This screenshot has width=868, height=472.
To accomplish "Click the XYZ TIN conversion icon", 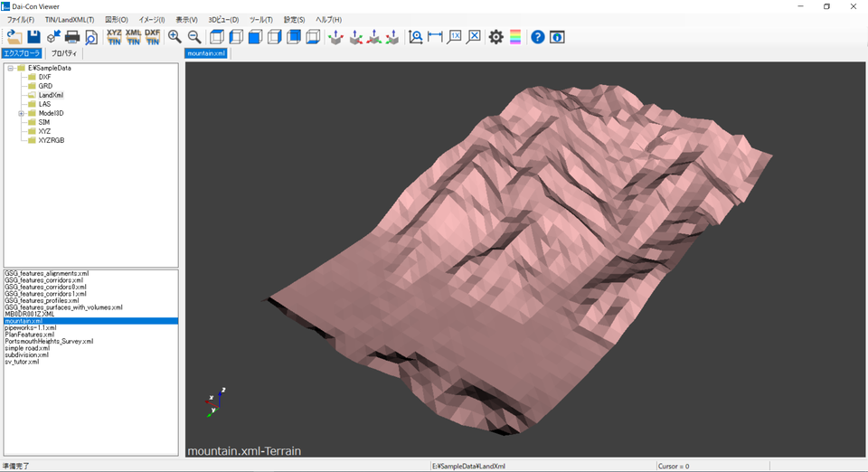I will coord(114,37).
